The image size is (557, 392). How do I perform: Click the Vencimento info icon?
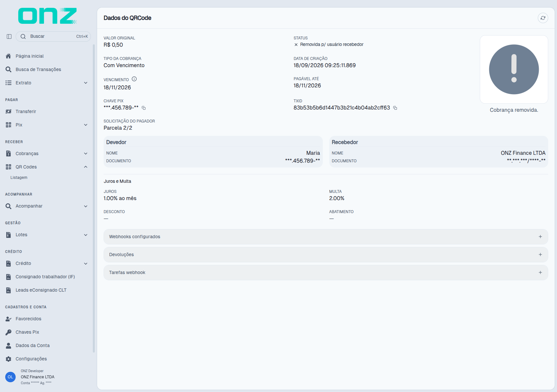pyautogui.click(x=134, y=79)
